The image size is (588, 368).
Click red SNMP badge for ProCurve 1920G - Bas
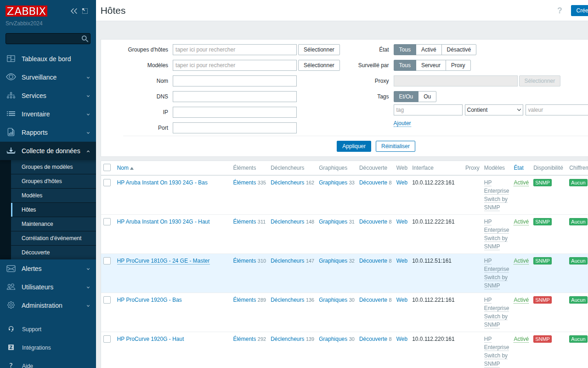click(543, 300)
